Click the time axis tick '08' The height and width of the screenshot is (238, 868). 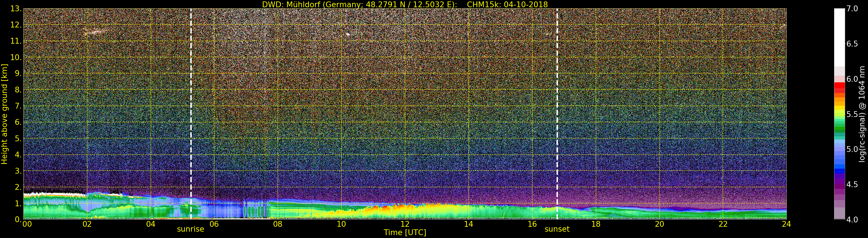point(278,224)
